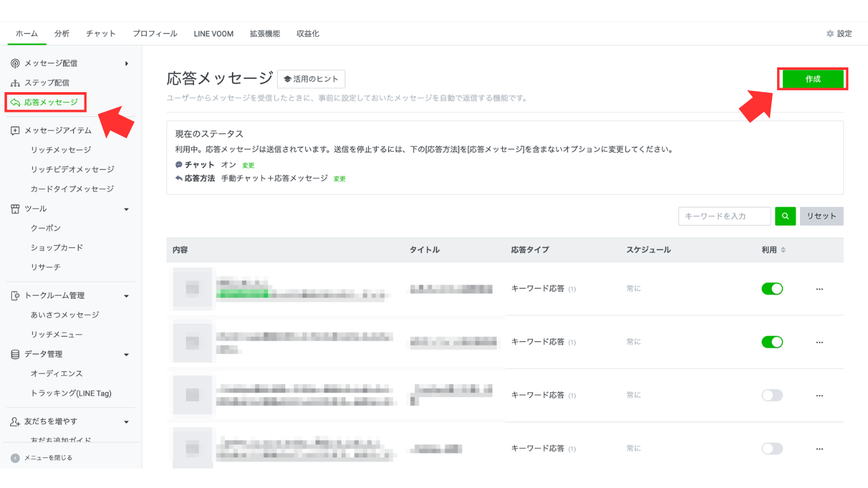This screenshot has width=868, height=488.
Task: Click メニューを閉じる text at sidebar bottom
Action: pyautogui.click(x=48, y=457)
